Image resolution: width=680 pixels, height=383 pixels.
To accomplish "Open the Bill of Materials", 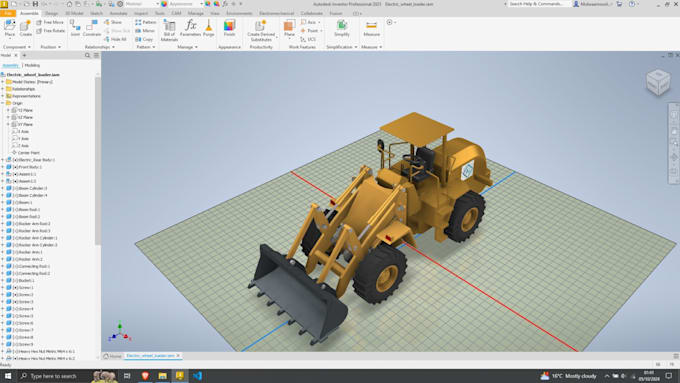I will coord(169,30).
